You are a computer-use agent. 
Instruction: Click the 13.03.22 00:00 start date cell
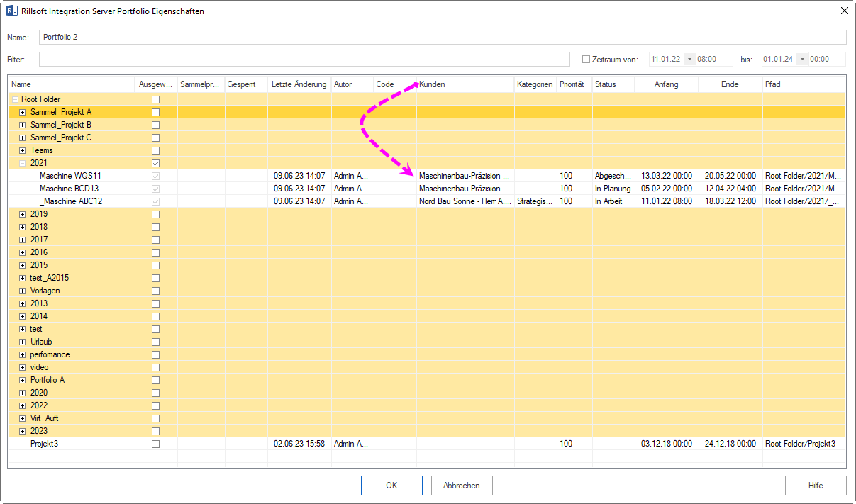pos(667,176)
